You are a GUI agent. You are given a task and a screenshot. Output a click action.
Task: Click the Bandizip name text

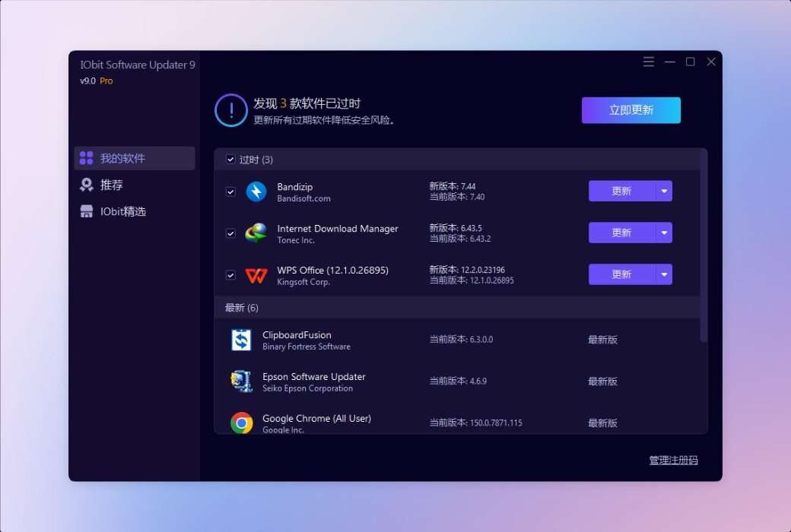coord(294,186)
